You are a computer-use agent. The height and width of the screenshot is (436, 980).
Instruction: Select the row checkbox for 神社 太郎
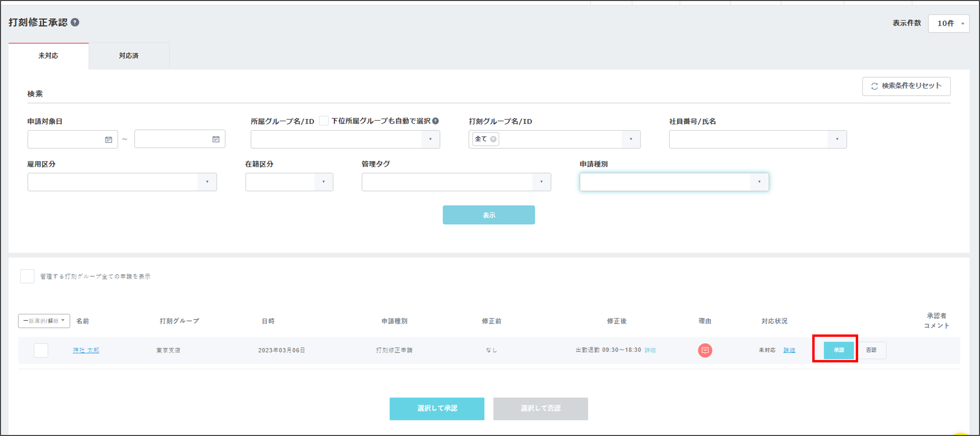[x=41, y=350]
